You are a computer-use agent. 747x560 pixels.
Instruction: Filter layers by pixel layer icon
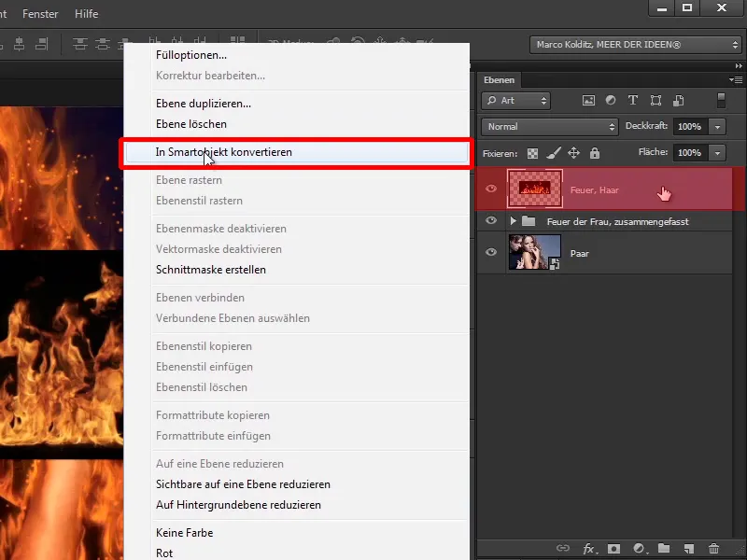588,101
